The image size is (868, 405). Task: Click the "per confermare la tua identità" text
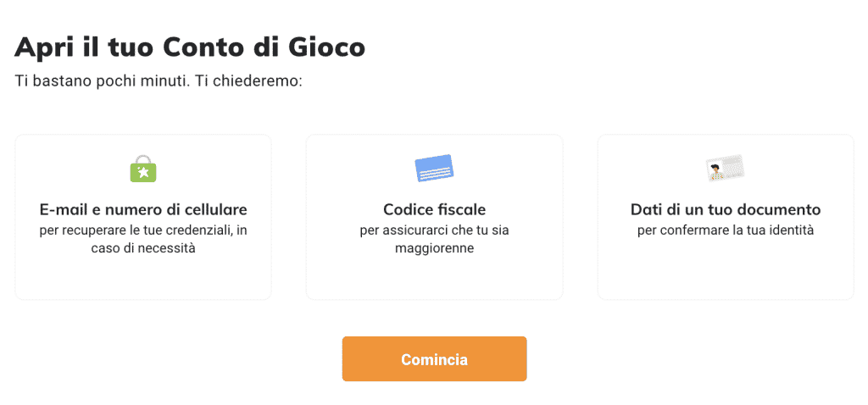(726, 230)
